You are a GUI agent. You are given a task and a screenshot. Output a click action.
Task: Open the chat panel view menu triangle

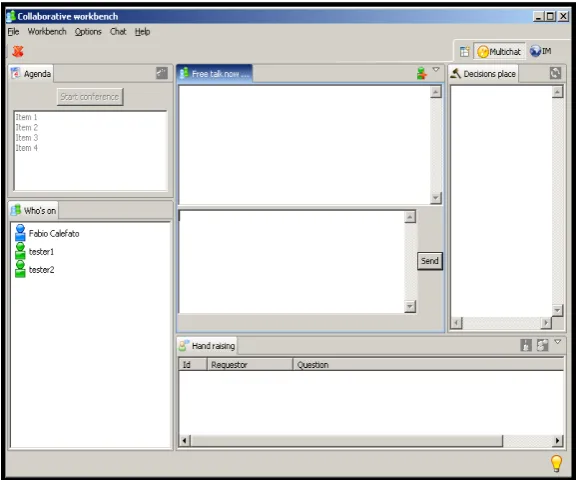tap(436, 69)
